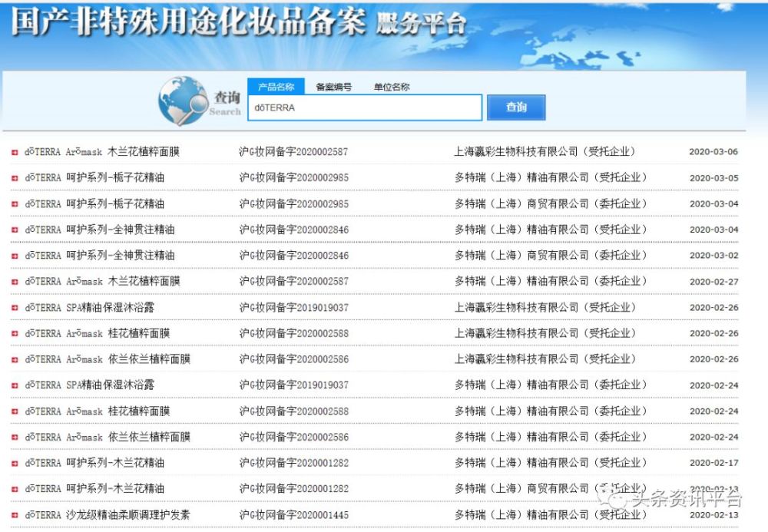This screenshot has height=532, width=768.
Task: Expand the 沙龙级精油柔顺调理护发素 entry
Action: tap(15, 514)
